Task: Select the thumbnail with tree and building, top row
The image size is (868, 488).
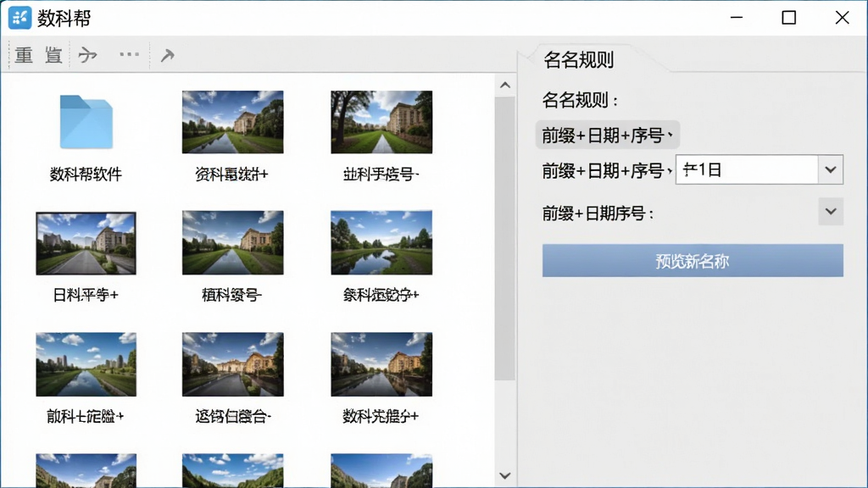Action: [x=381, y=122]
